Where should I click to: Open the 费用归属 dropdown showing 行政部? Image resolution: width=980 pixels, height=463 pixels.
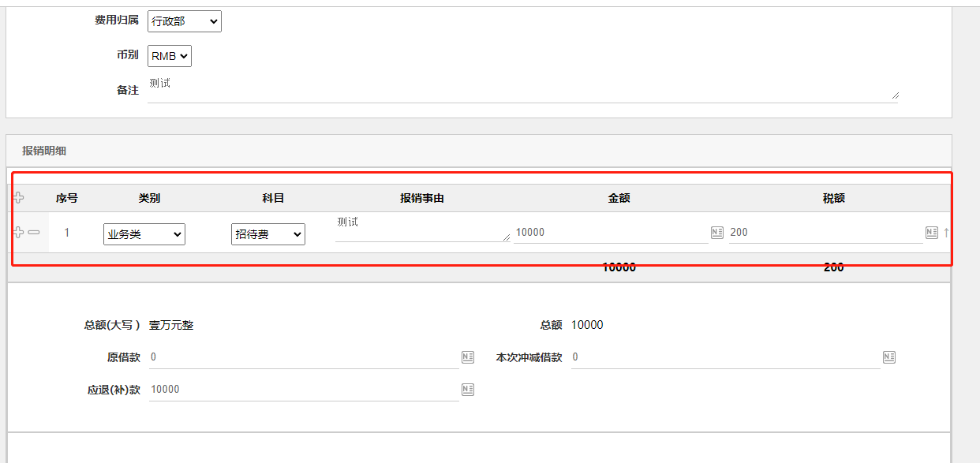point(185,21)
